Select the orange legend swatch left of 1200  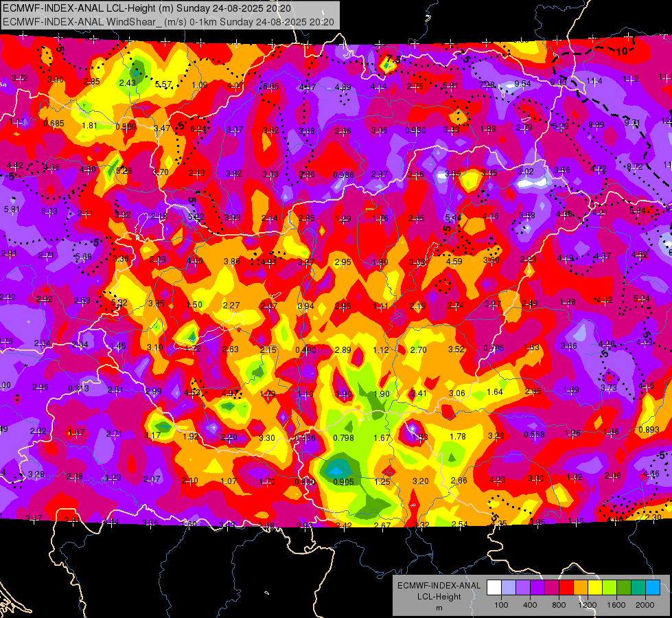click(581, 588)
